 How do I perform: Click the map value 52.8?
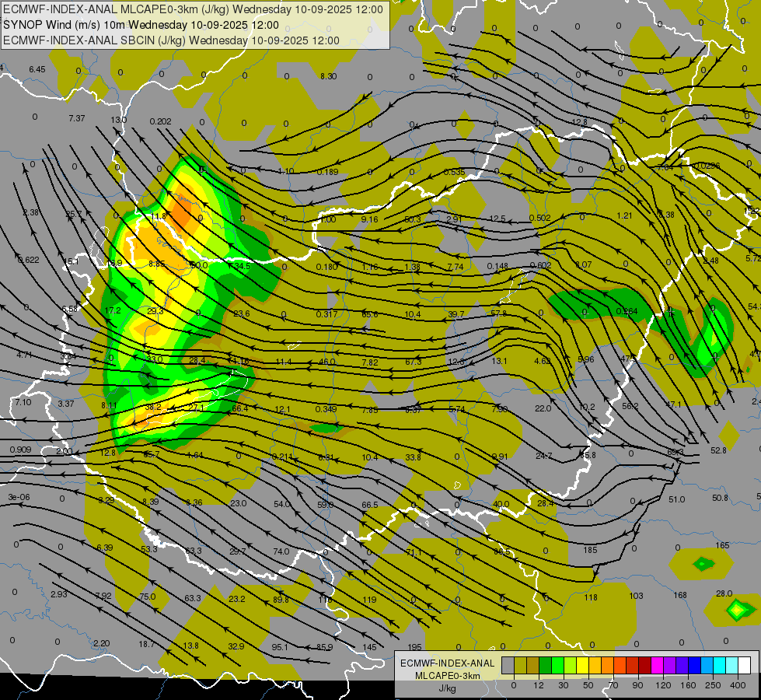[718, 450]
